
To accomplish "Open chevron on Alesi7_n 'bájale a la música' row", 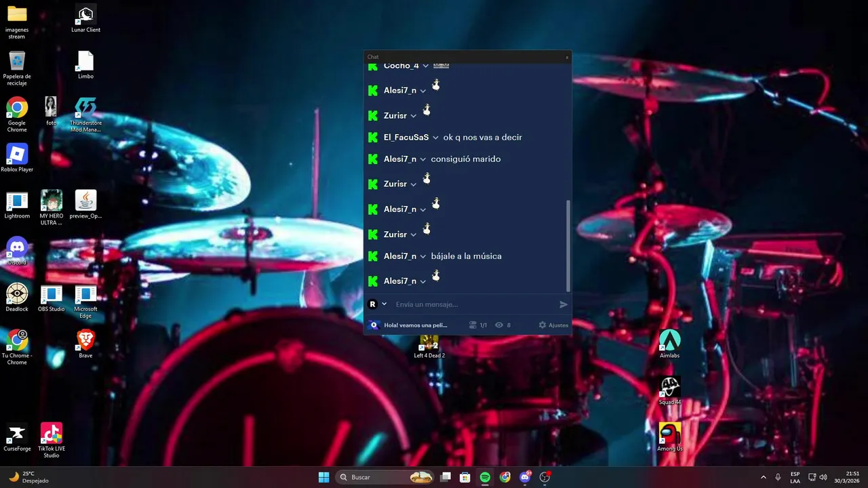I will click(423, 256).
